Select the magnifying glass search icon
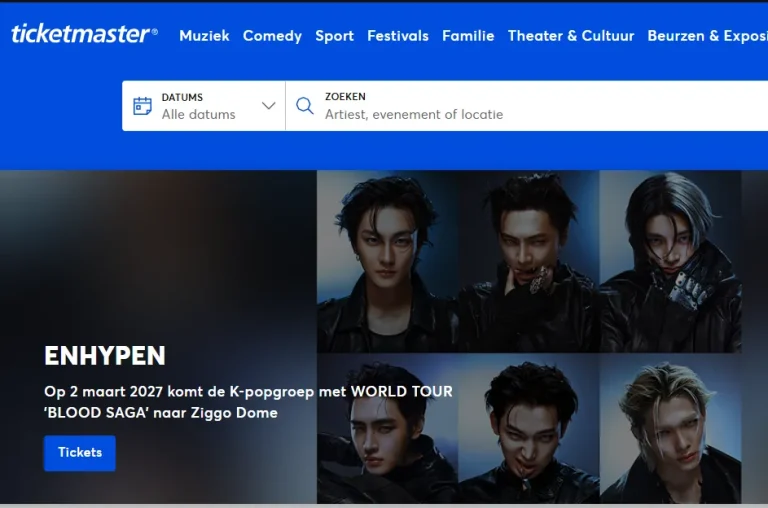This screenshot has height=508, width=768. pyautogui.click(x=305, y=106)
